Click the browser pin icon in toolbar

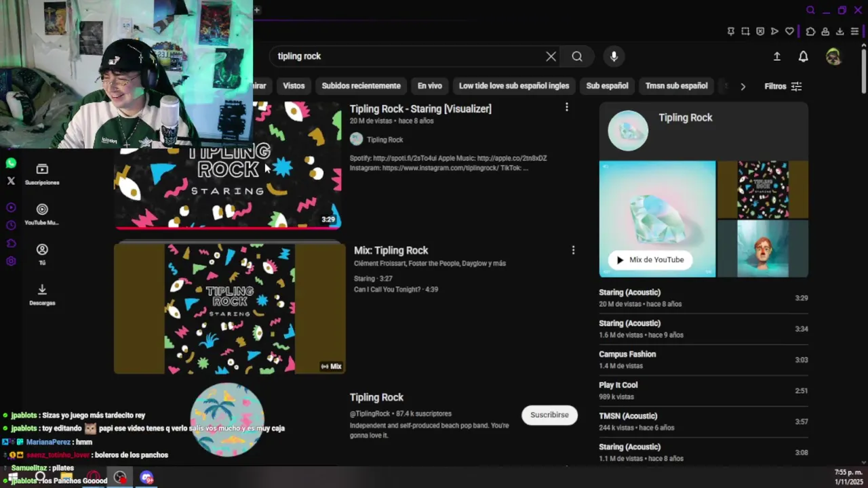730,31
